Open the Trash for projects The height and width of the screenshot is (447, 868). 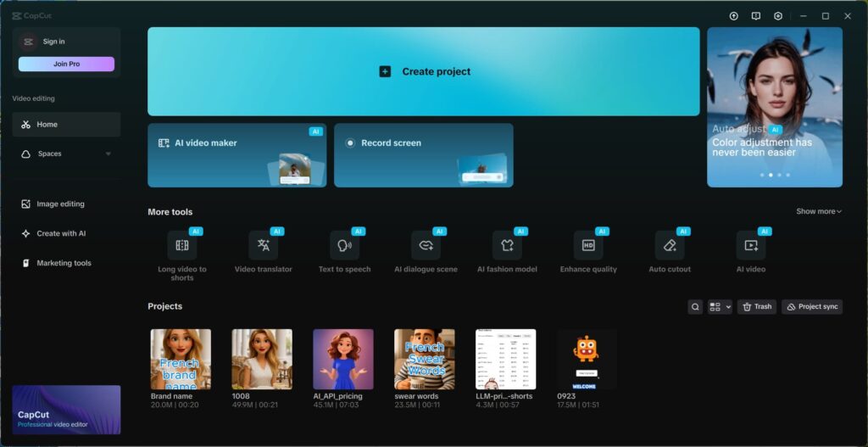[x=757, y=307]
